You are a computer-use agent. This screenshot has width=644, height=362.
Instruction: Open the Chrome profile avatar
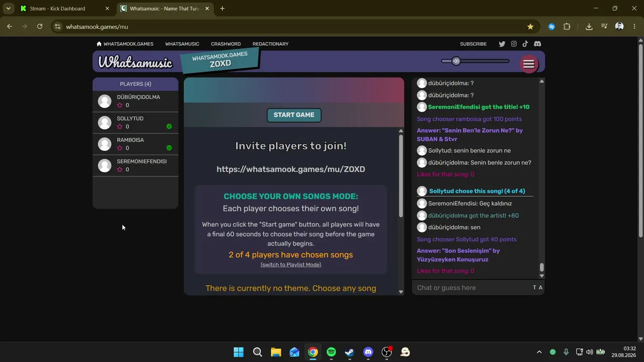[x=619, y=27]
